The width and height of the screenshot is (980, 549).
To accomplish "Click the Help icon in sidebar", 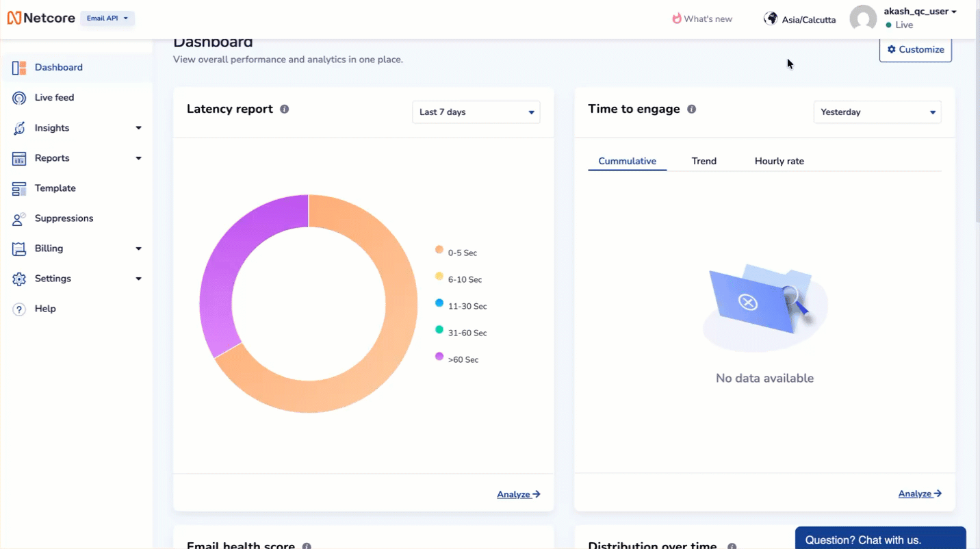I will [x=18, y=309].
